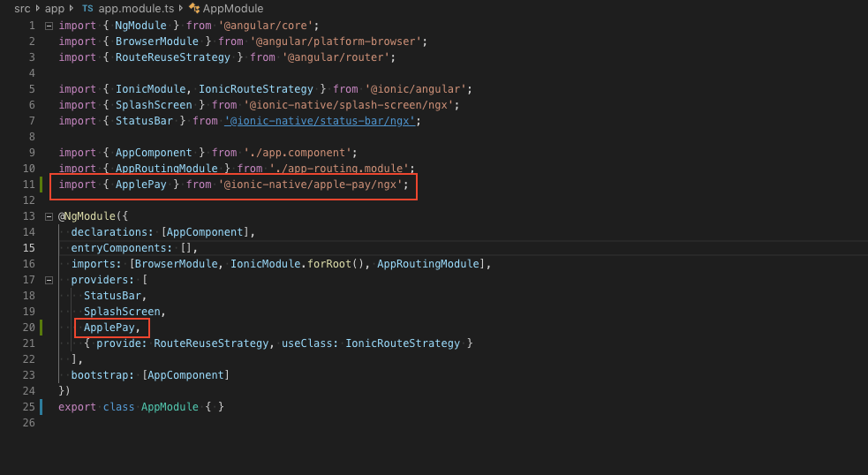Click SplashScreen in the providers list

tap(122, 312)
